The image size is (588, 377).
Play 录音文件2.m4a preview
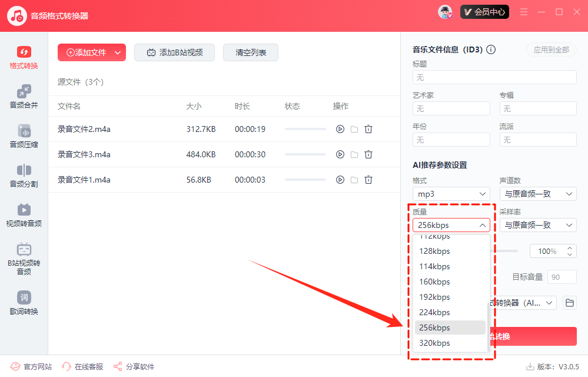[340, 130]
